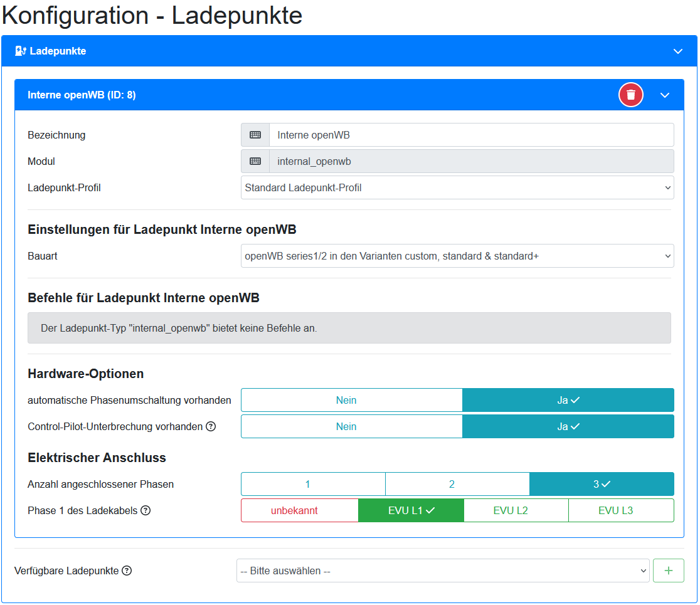
Task: Select 1 connected phase
Action: pos(313,484)
